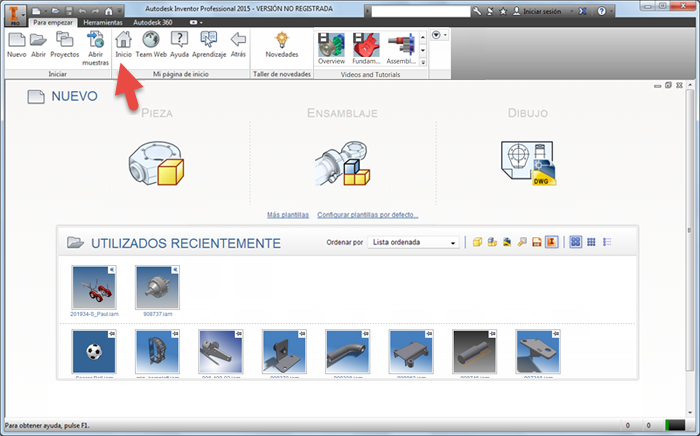Expand the quick access toolbar customize arrow

[x=120, y=11]
